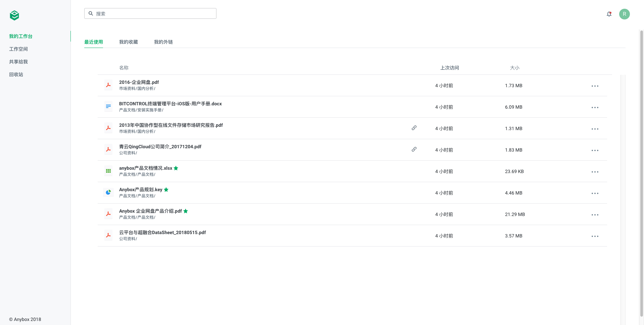This screenshot has height=325, width=644.
Task: Click path 产品文档/安装实施手册/
Action: coord(141,110)
